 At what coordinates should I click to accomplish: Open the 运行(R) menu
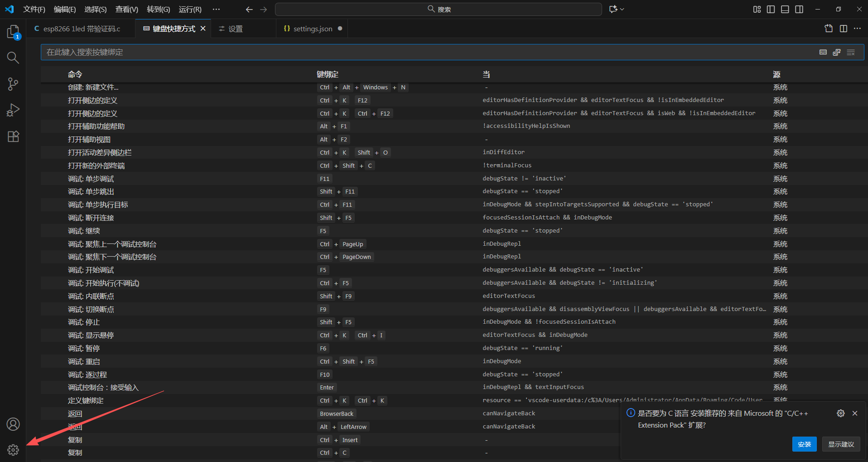(x=190, y=9)
